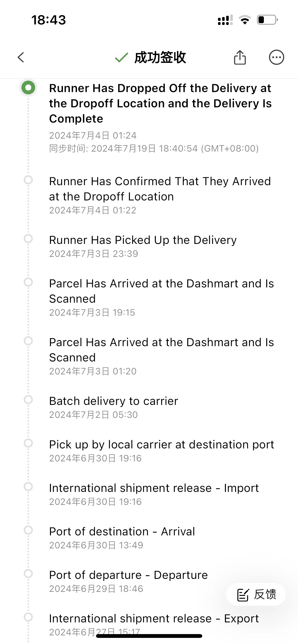Tap the Wi-Fi status icon

245,20
